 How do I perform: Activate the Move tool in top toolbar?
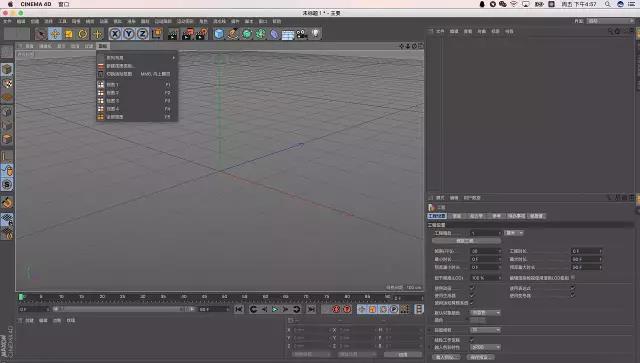pos(55,34)
